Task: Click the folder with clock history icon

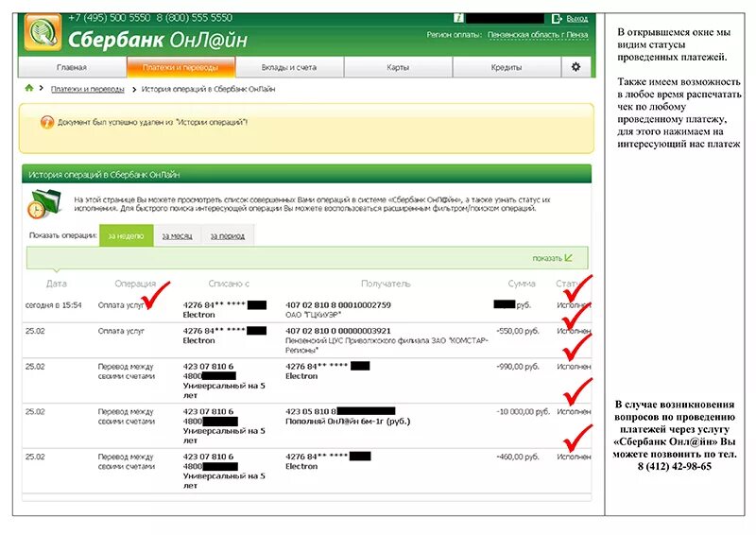Action: [x=44, y=203]
